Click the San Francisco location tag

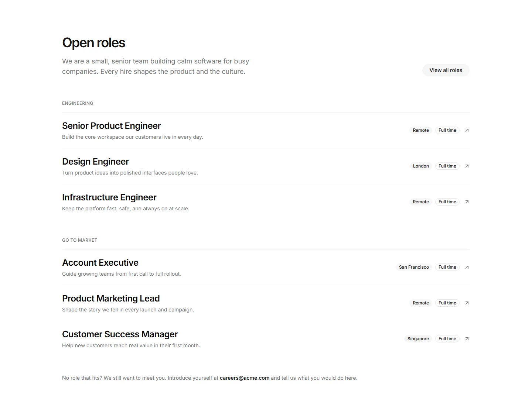(414, 267)
